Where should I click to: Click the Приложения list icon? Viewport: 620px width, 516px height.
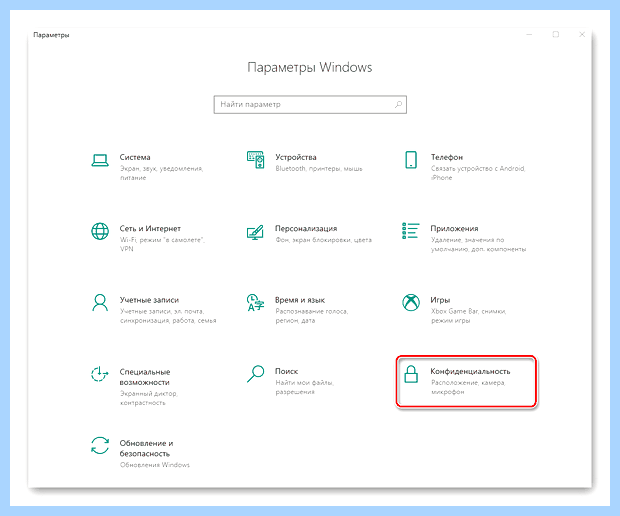tap(411, 231)
